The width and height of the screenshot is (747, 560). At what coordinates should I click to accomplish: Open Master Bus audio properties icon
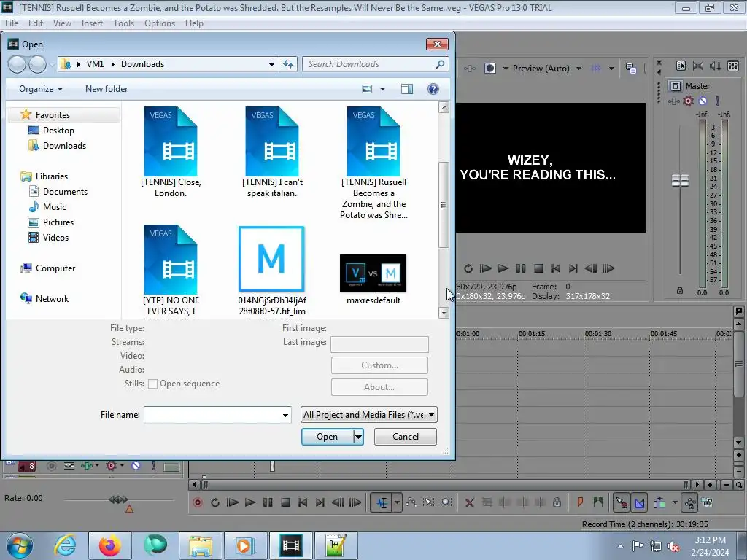coord(681,66)
